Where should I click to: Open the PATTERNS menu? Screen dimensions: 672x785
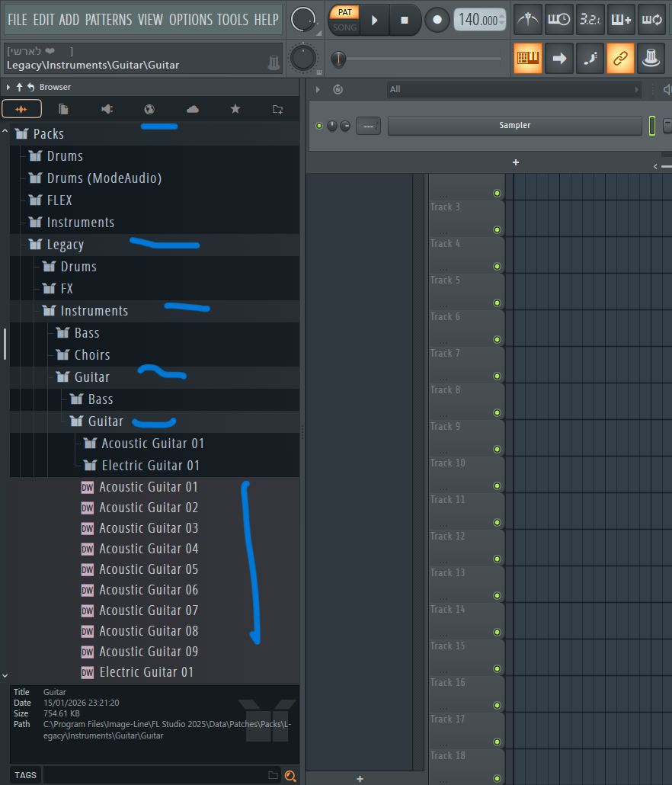pos(109,20)
